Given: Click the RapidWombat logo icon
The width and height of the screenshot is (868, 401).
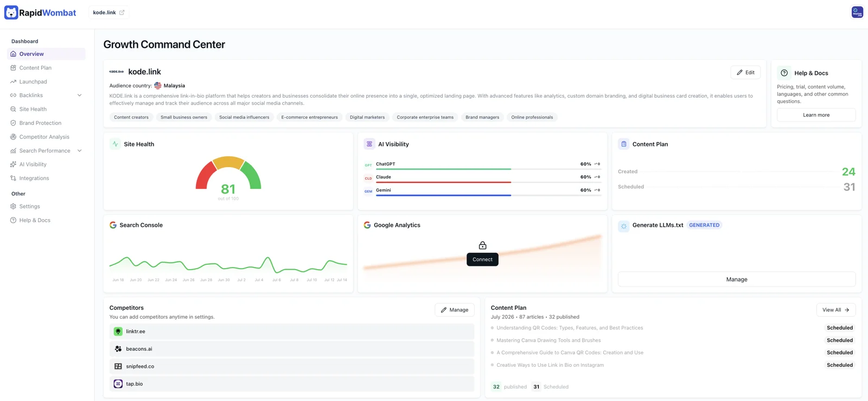Looking at the screenshot, I should (11, 12).
